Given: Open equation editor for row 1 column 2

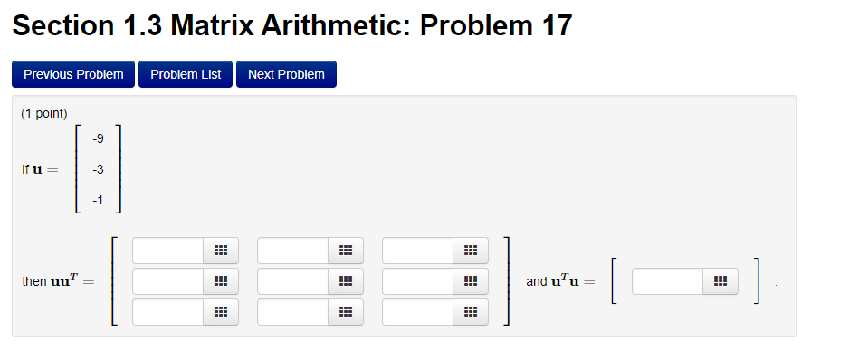Looking at the screenshot, I should 346,251.
